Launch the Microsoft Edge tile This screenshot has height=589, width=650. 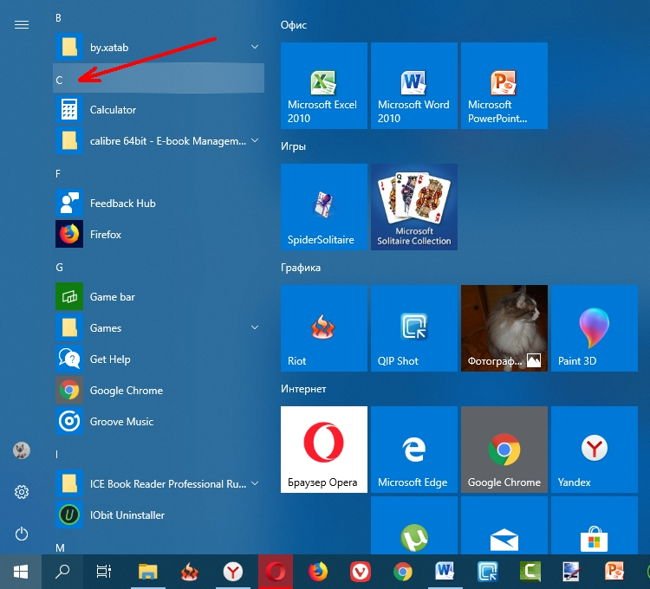click(414, 449)
